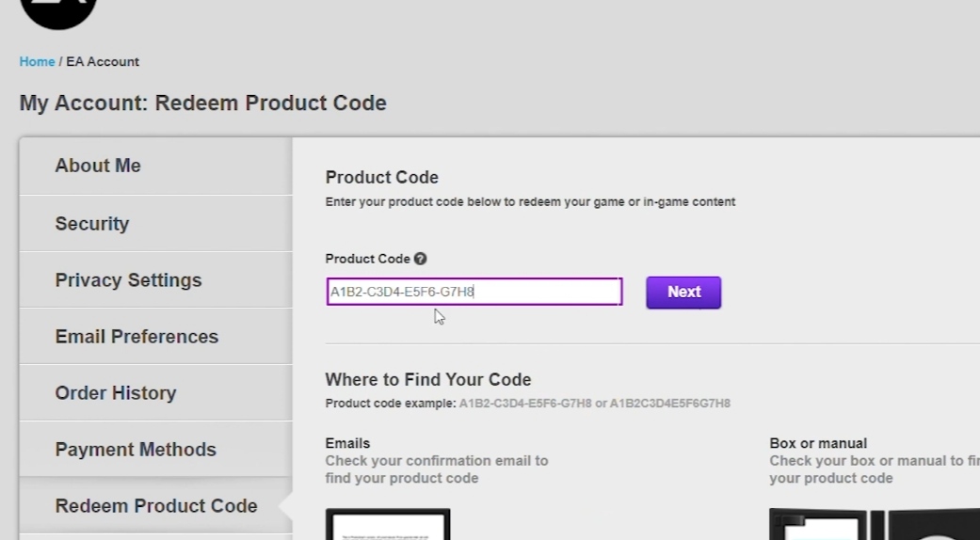Click the EA logo at top

57,9
